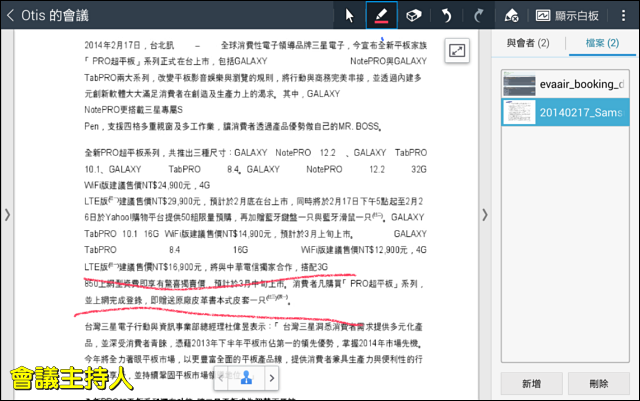Screen dimensions: 640x401
Task: Switch to the 檔案 (2) tab
Action: pyautogui.click(x=602, y=43)
